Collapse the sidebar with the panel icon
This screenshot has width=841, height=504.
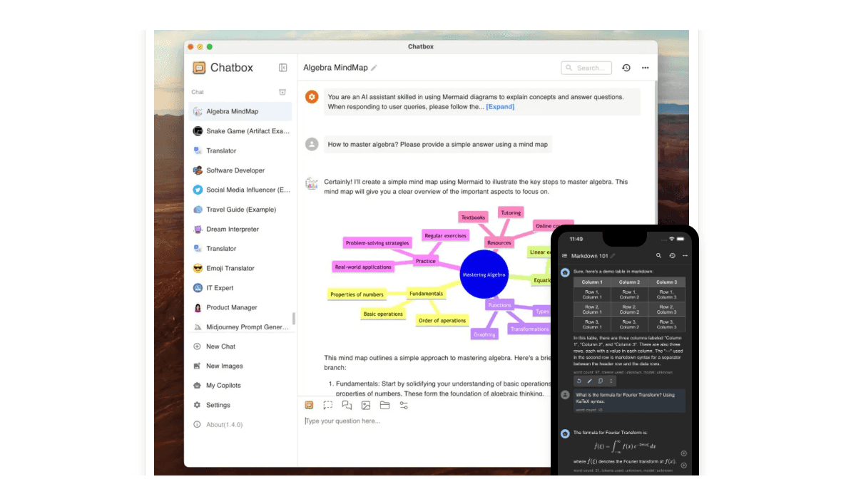282,68
